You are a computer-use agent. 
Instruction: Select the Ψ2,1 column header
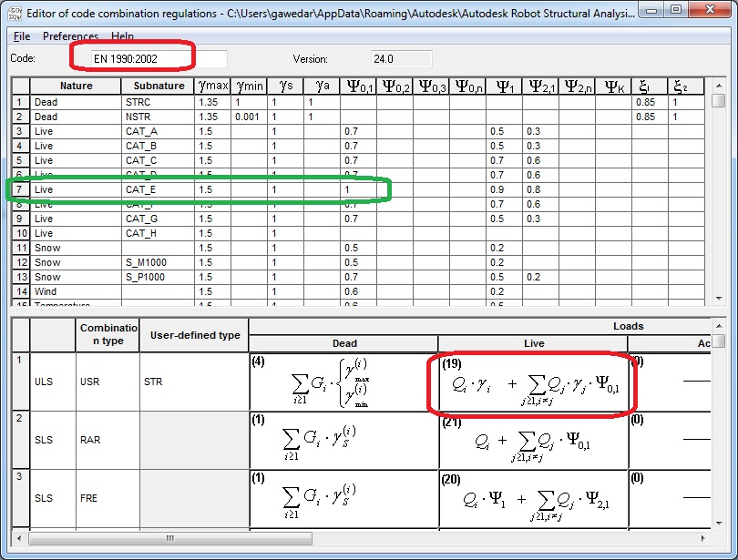[541, 86]
